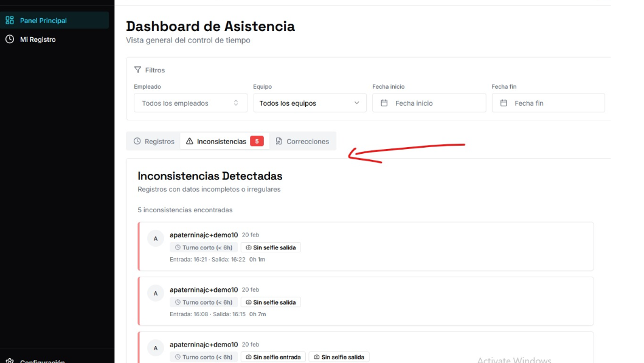Click the calendar icon in Fecha fin
The image size is (644, 363).
click(503, 103)
